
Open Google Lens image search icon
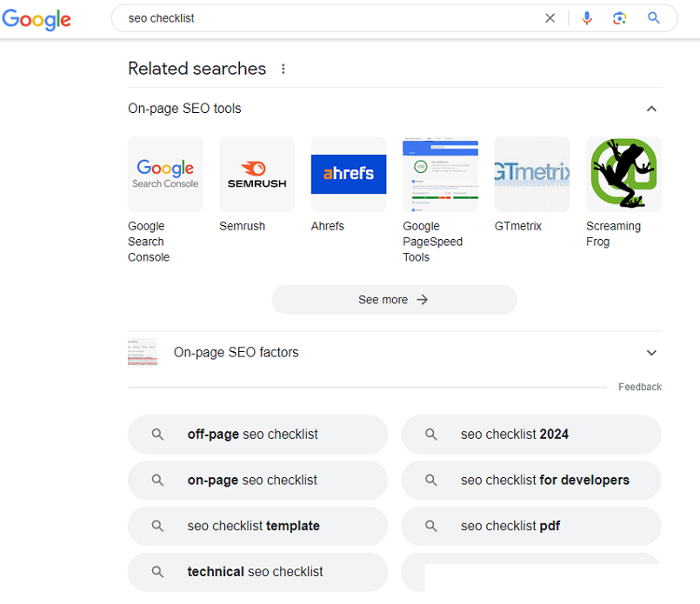tap(619, 19)
